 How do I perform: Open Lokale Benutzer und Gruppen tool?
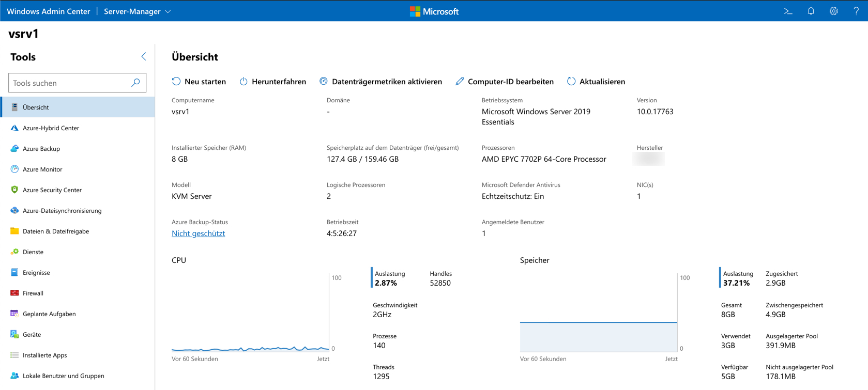(x=78, y=376)
